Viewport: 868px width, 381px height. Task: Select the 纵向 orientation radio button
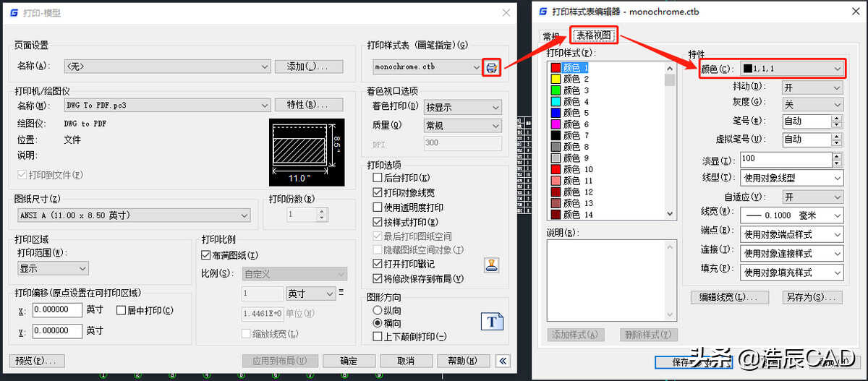[377, 310]
